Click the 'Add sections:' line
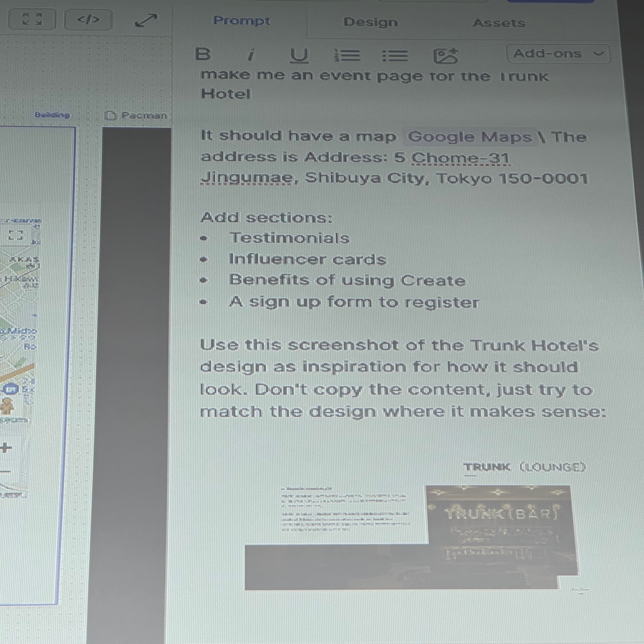This screenshot has width=644, height=644. coord(267,217)
